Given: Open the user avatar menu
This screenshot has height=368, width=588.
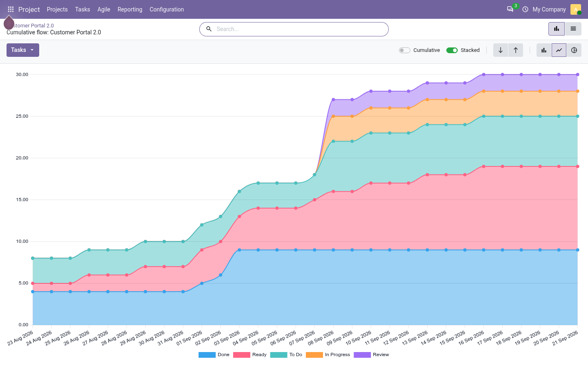Looking at the screenshot, I should coord(576,9).
